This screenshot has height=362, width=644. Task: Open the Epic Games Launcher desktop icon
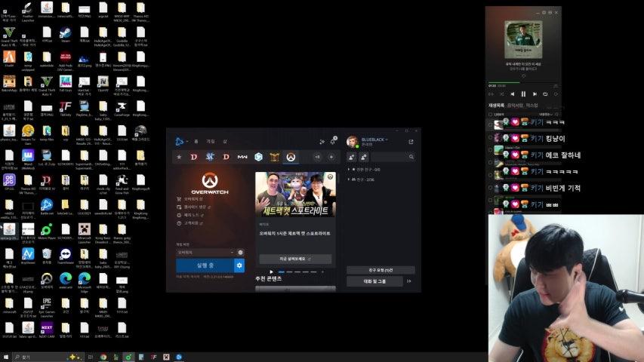(46, 308)
